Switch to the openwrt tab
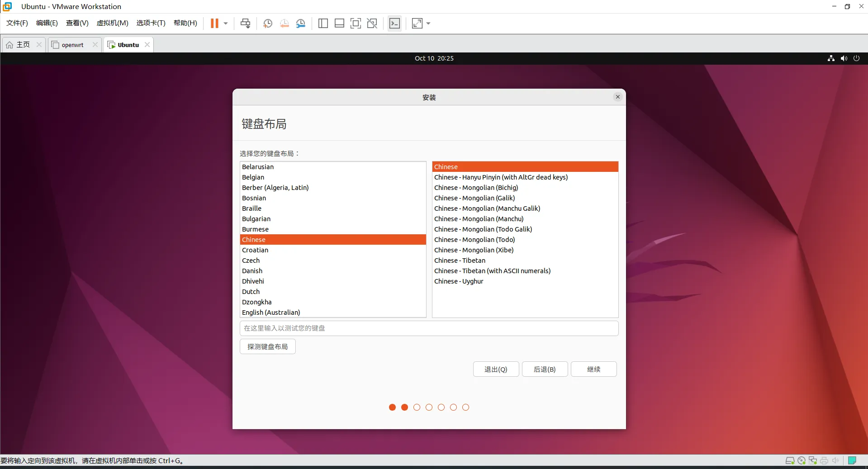The image size is (868, 469). click(x=72, y=44)
